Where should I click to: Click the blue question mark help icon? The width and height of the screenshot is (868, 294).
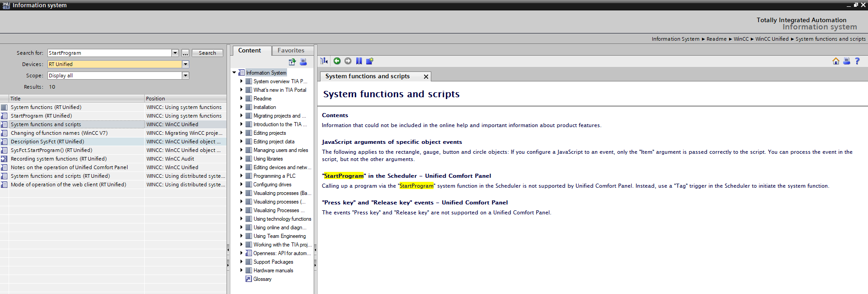coord(857,61)
